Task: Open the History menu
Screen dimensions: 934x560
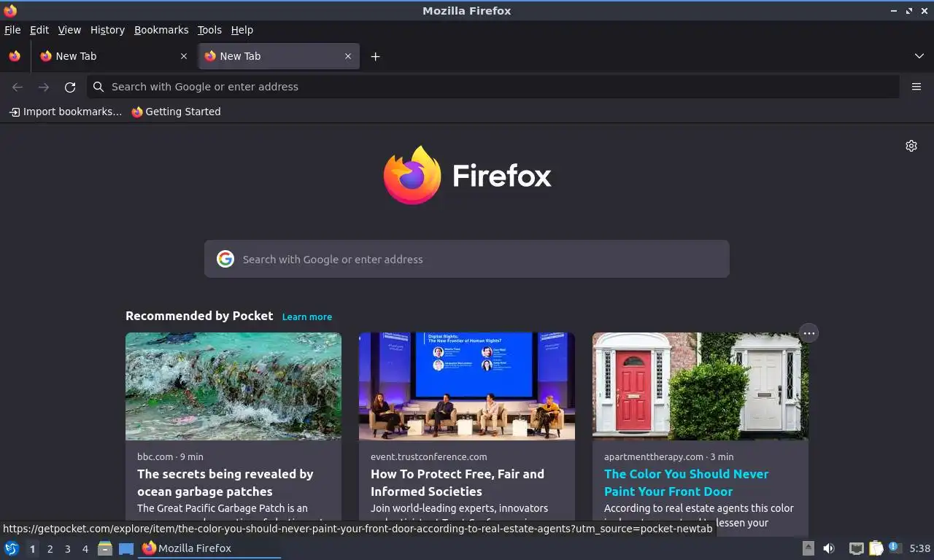Action: 107,30
